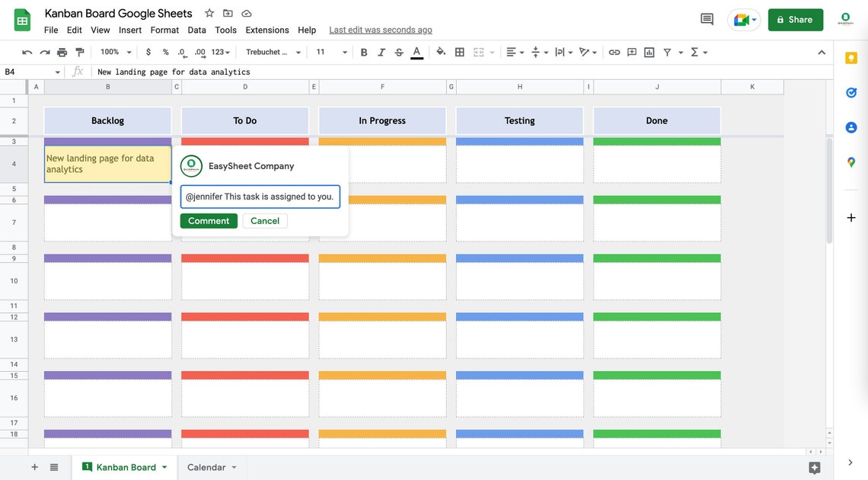Open the Extensions menu
Image resolution: width=868 pixels, height=480 pixels.
coord(266,30)
